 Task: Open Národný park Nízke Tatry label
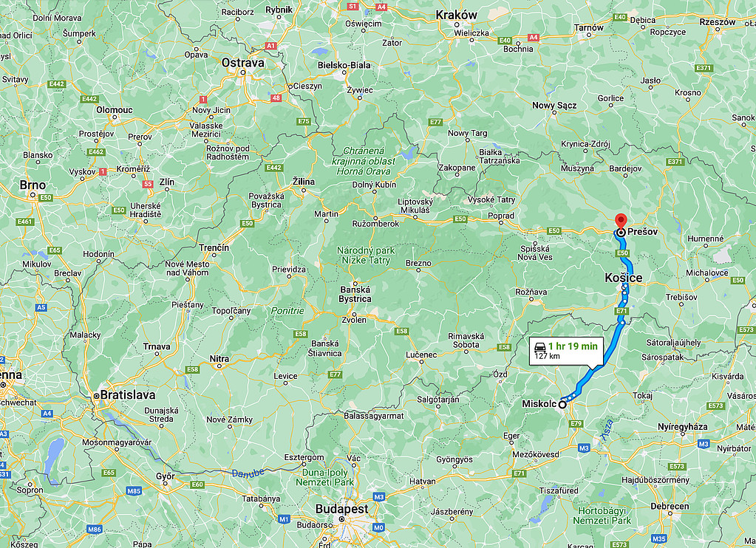[366, 256]
